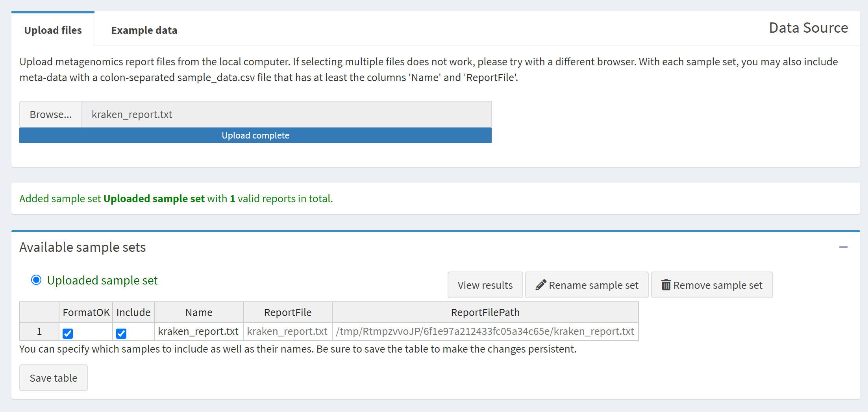Select the Uploaded sample set radio button
868x412 pixels.
[36, 280]
